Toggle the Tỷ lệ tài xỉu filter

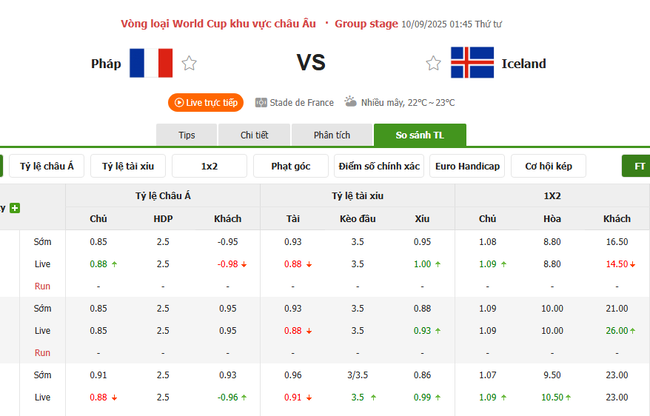click(x=128, y=166)
